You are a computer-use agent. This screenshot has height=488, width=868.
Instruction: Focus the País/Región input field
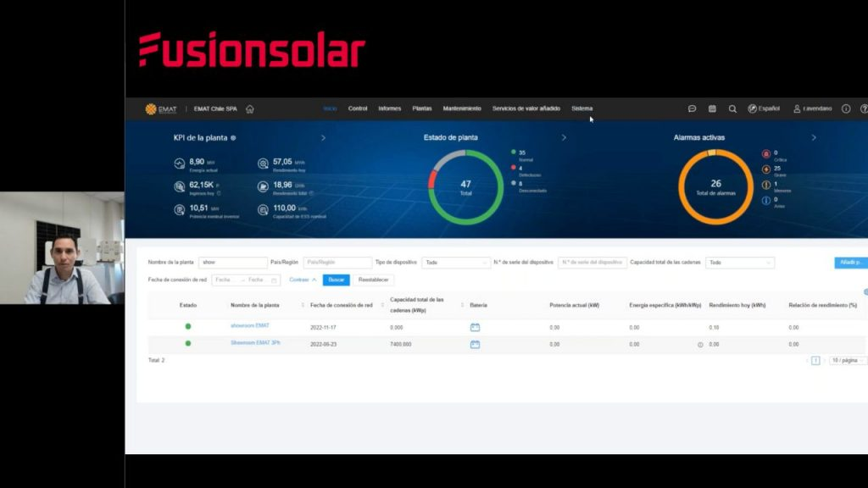(x=337, y=263)
